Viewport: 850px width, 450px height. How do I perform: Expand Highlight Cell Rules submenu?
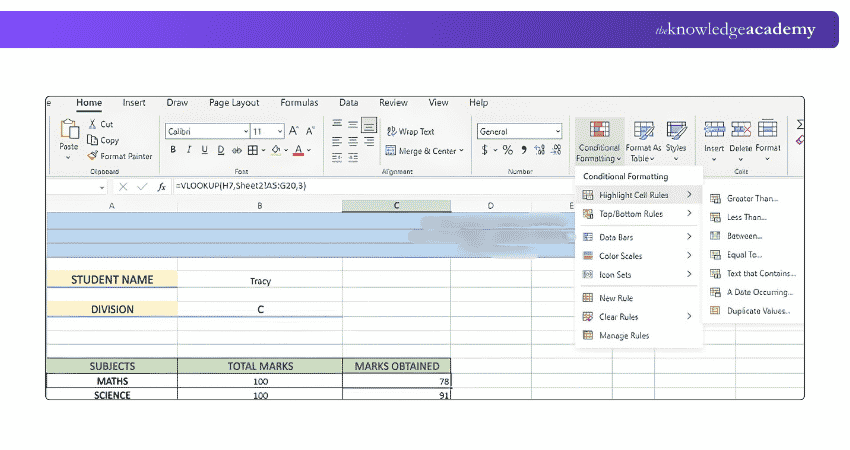pyautogui.click(x=638, y=195)
